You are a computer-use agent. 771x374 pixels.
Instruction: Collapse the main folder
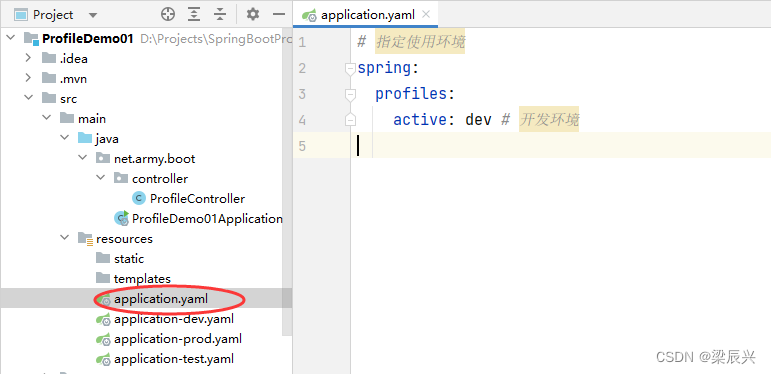pos(47,118)
